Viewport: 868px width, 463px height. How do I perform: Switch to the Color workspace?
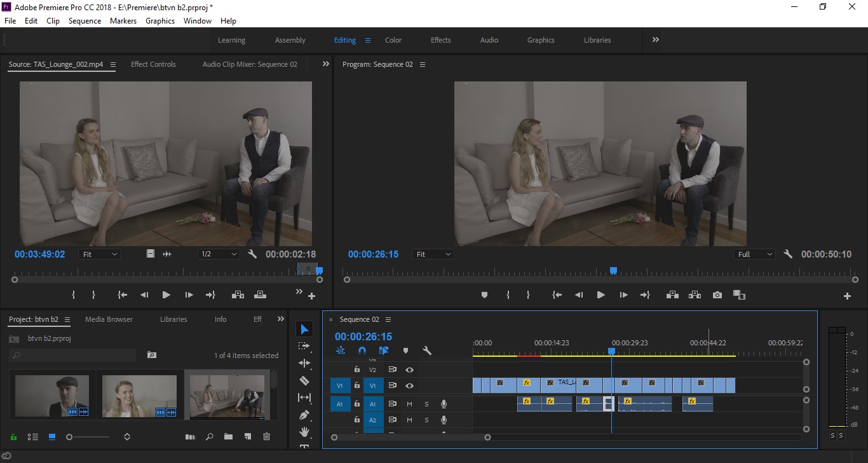pyautogui.click(x=393, y=40)
